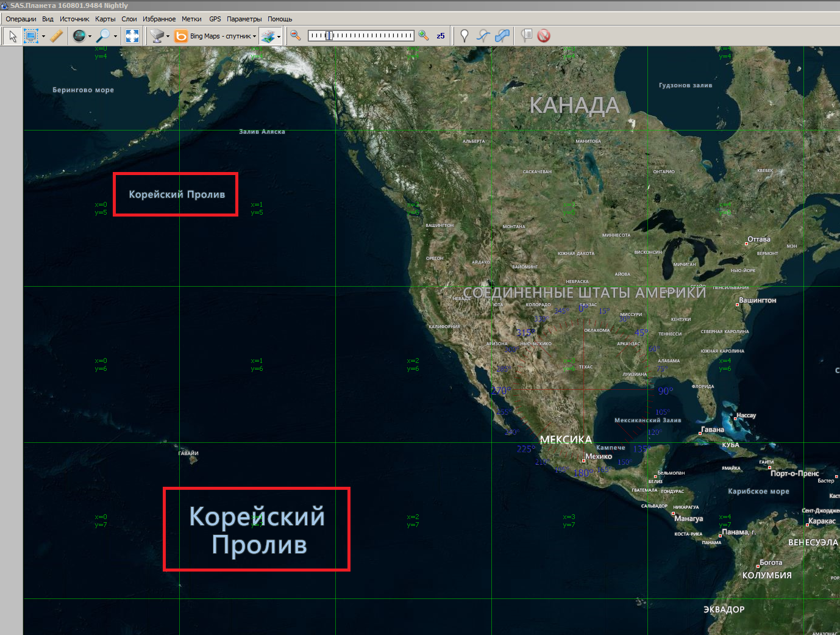The image size is (840, 635).
Task: Activate the rectangular selection tool
Action: [x=30, y=36]
